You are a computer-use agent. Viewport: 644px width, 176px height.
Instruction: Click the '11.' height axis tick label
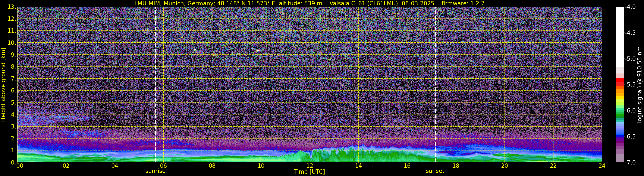click(x=12, y=31)
